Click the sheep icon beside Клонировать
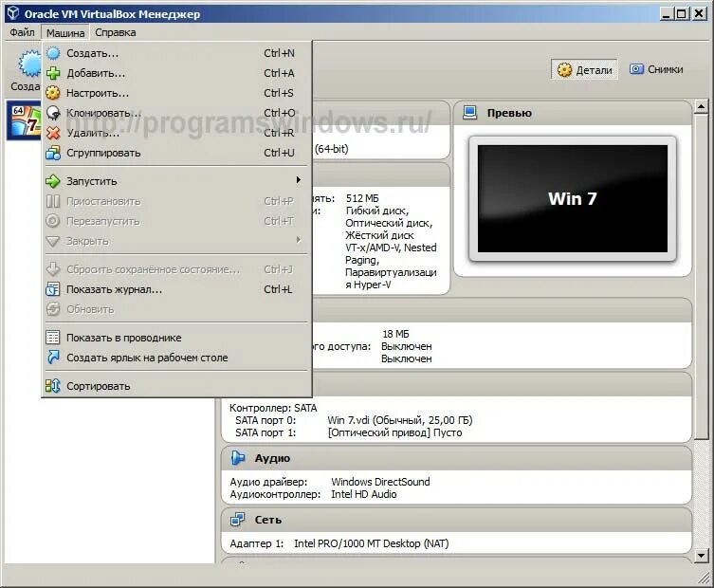Screen dimensions: 714x588 click(x=53, y=113)
